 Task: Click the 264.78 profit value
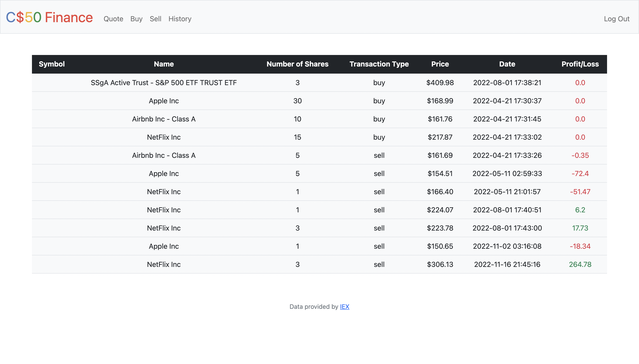(x=580, y=264)
